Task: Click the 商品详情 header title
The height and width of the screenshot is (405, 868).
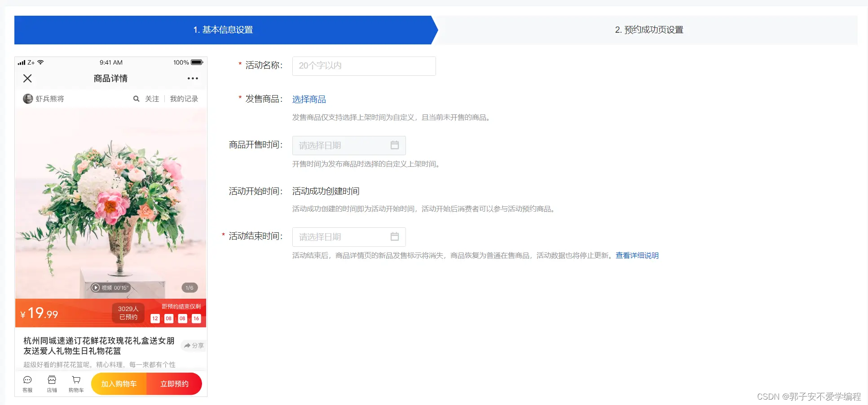Action: 110,78
